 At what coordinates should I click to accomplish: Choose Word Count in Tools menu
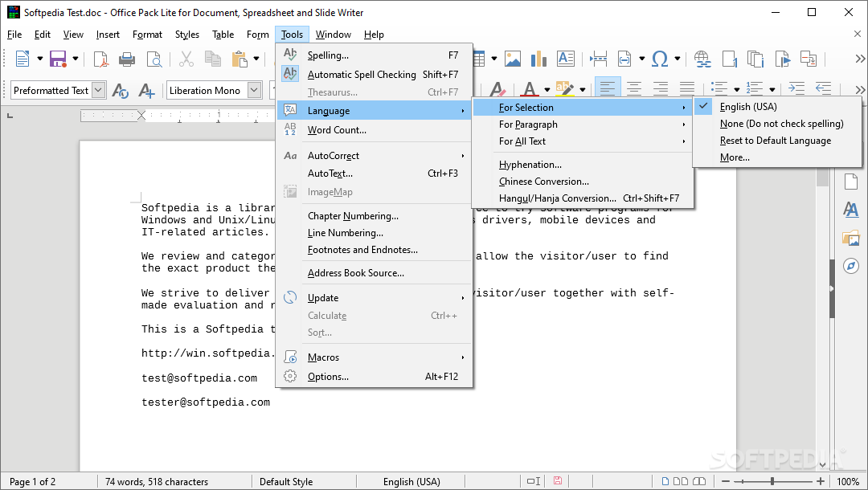pos(375,130)
